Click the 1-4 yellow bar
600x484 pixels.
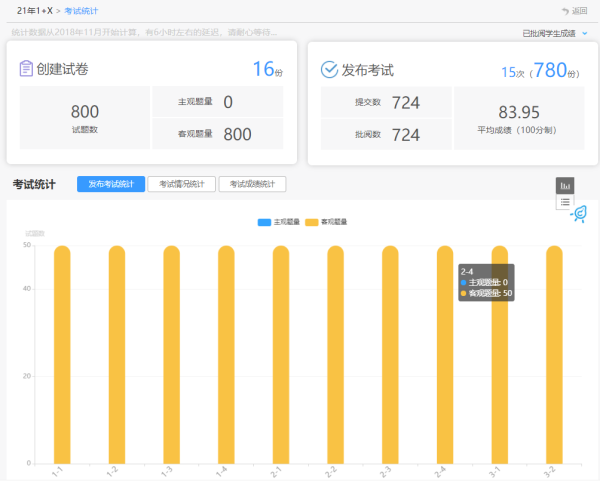(226, 355)
